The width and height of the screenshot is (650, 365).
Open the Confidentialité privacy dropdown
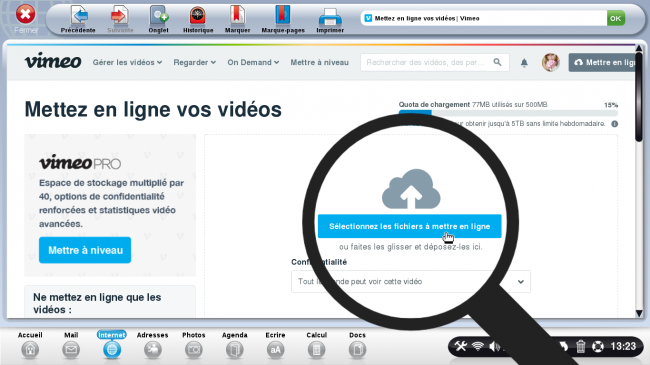point(410,281)
